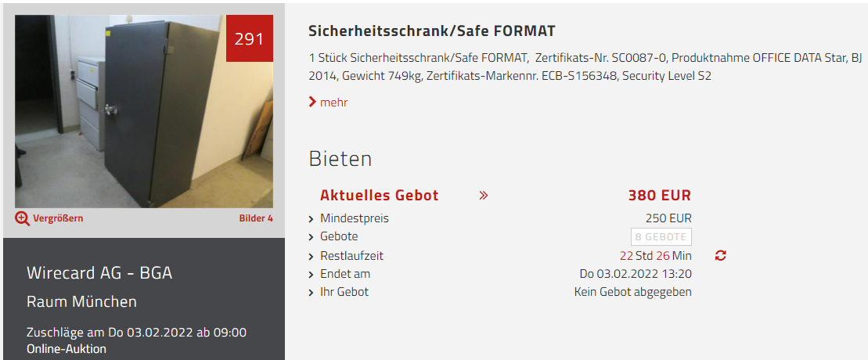Screen dimensions: 868x360
Task: Click the red lot number 291 badge
Action: [249, 38]
